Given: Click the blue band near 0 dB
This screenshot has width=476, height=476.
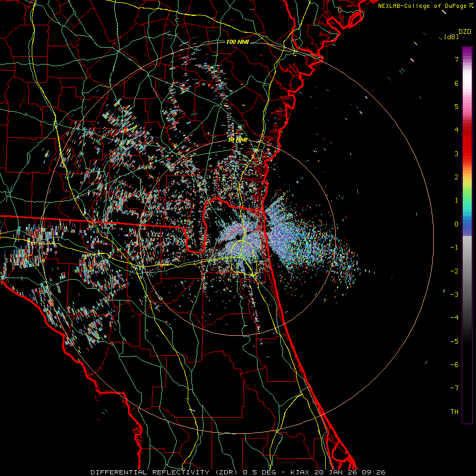Looking at the screenshot, I should coord(467,226).
